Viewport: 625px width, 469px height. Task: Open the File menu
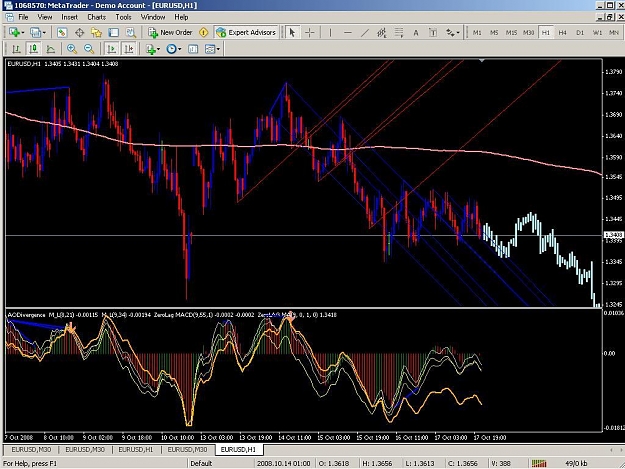coord(23,17)
